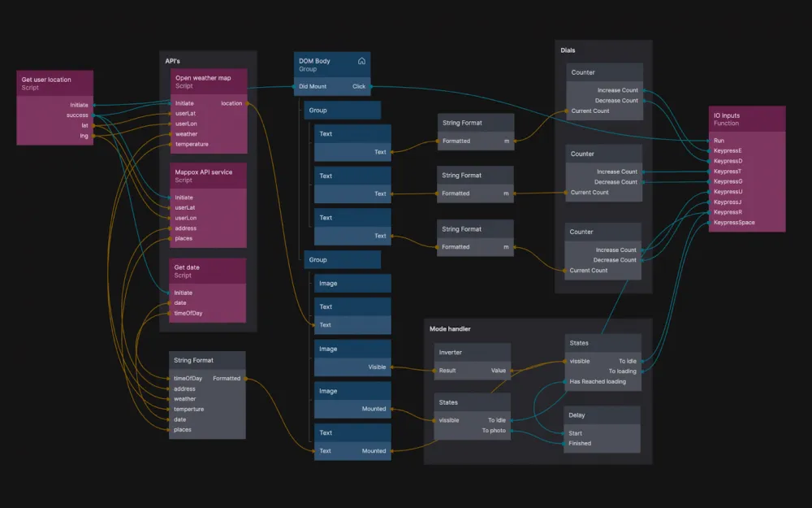This screenshot has height=508, width=812.
Task: Click the Mode handler group label
Action: (x=450, y=328)
